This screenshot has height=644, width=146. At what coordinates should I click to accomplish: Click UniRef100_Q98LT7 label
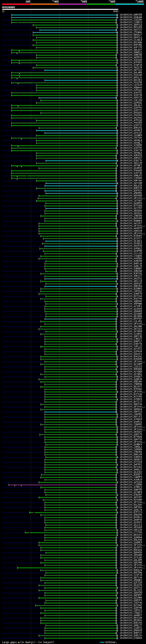click(x=131, y=625)
